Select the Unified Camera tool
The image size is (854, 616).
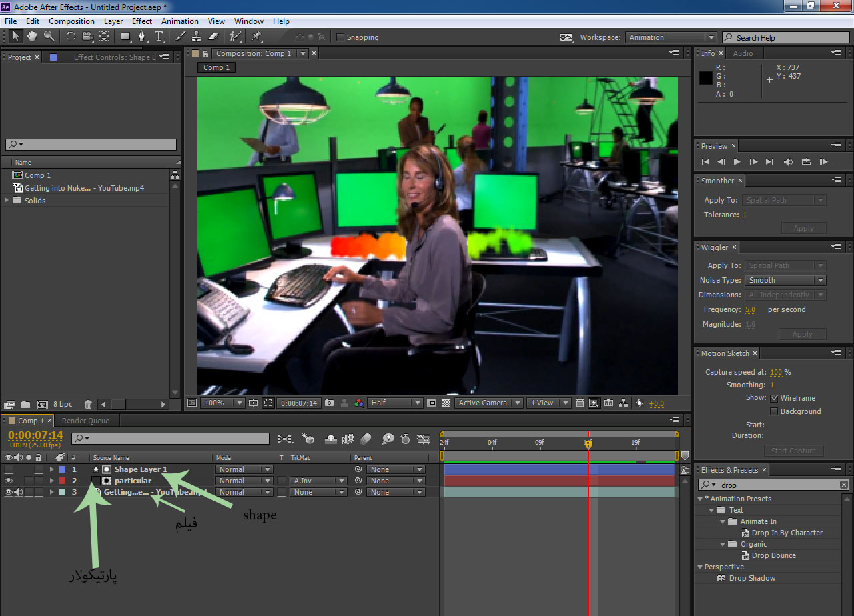coord(87,36)
